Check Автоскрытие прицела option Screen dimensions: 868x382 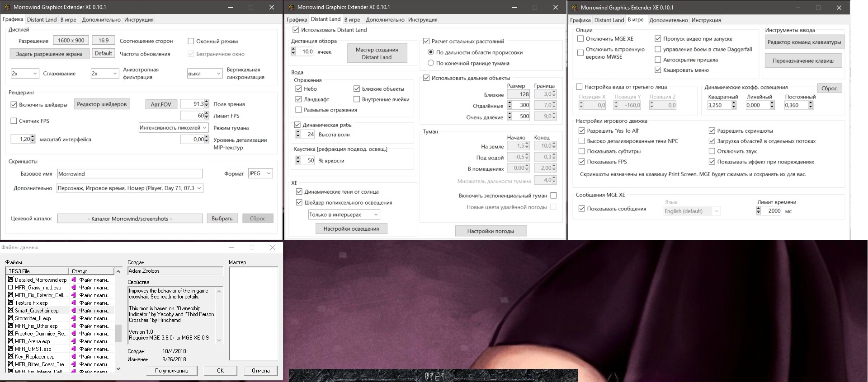point(658,60)
